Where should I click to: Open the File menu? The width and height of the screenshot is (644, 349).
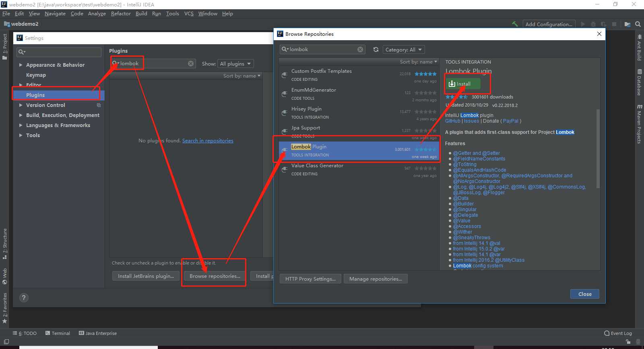[x=6, y=14]
